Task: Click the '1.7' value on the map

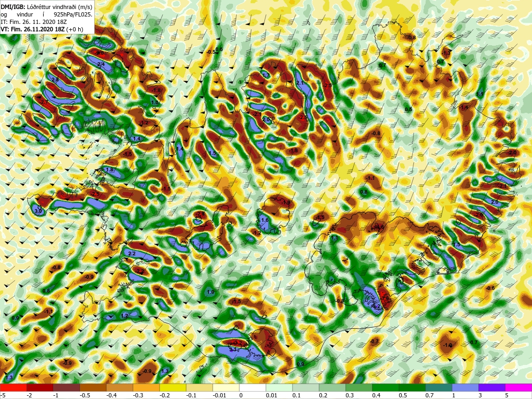Action: click(265, 76)
